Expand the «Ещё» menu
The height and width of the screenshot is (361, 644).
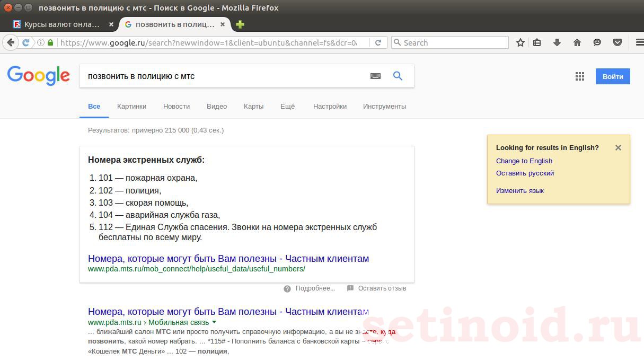287,106
